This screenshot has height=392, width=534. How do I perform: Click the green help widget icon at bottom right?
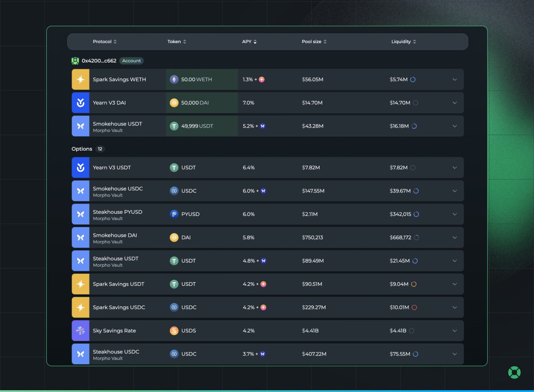click(514, 372)
